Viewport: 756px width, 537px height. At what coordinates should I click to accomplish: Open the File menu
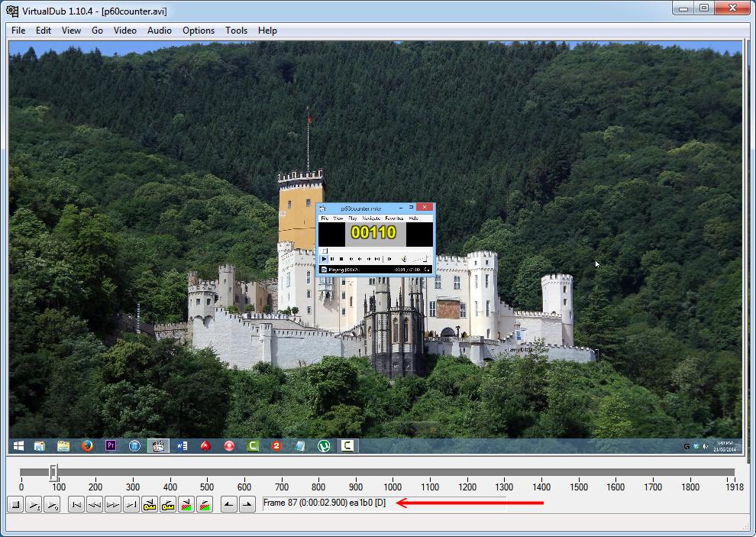click(18, 31)
